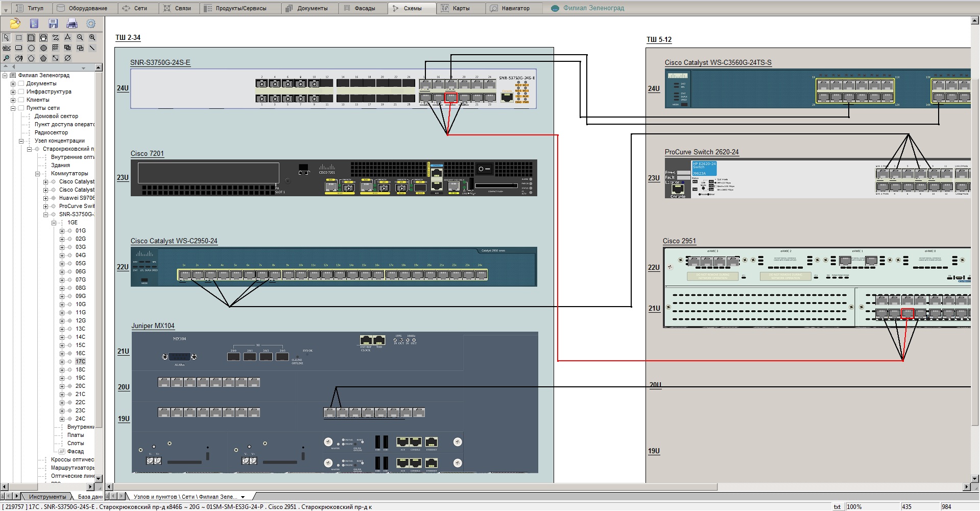The width and height of the screenshot is (980, 511).
Task: Toggle the checkbox next to Инфраструктура
Action: [x=21, y=91]
